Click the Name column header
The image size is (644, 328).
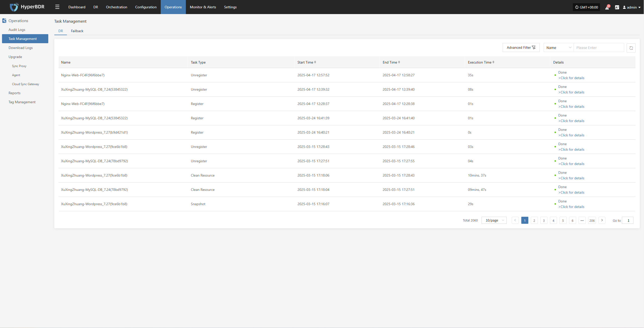[66, 62]
